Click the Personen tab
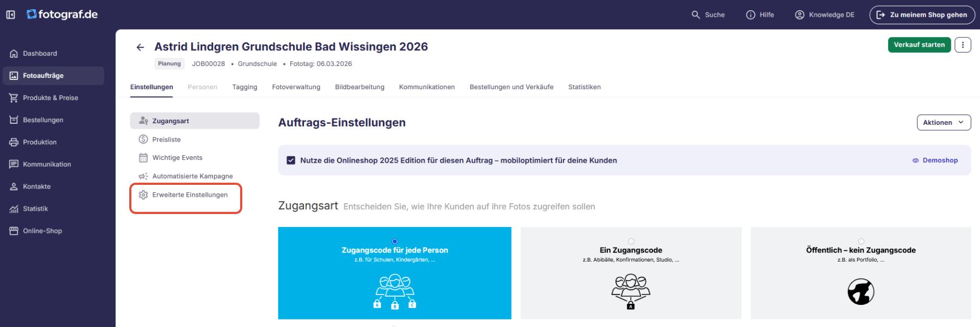980x327 pixels. [202, 87]
